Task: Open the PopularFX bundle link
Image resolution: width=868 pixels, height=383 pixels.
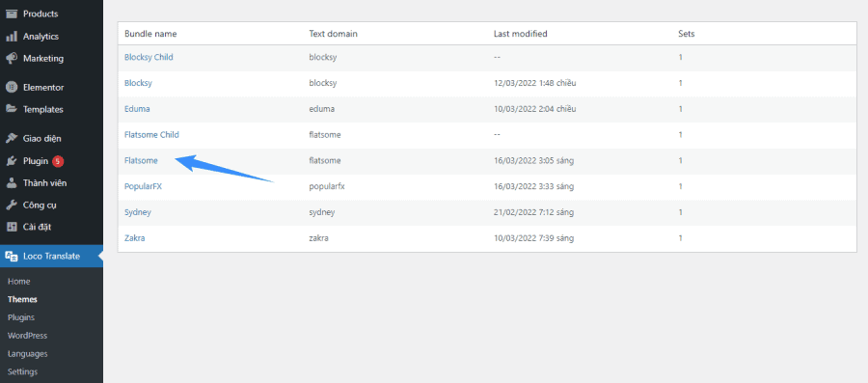Action: click(144, 186)
